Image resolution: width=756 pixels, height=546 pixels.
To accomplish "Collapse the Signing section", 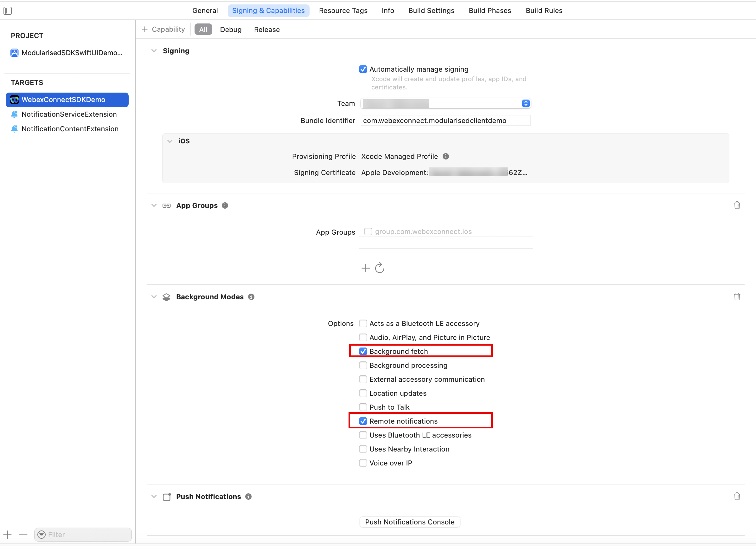I will pos(154,51).
